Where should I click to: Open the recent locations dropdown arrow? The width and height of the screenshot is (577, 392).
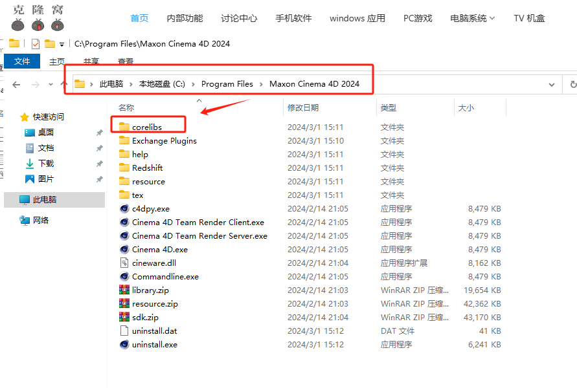(x=51, y=85)
